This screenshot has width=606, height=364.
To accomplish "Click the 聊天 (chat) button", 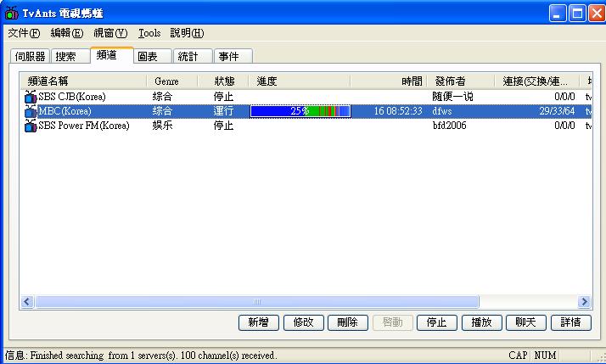I will [x=526, y=322].
